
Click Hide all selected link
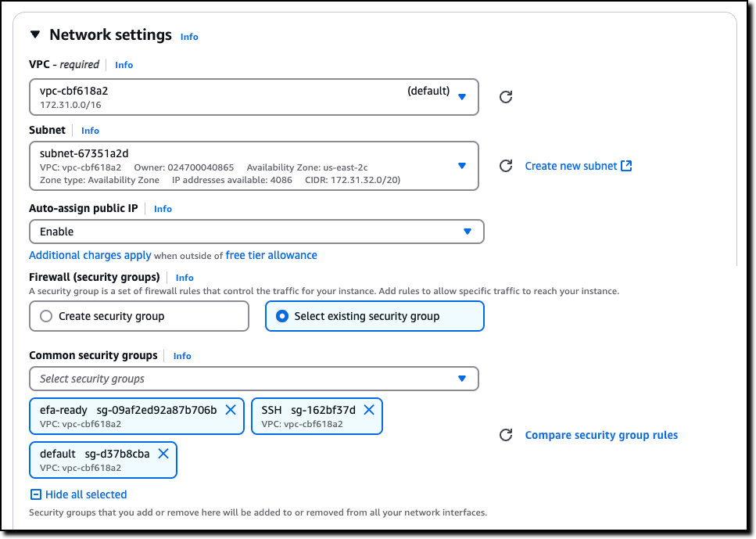tap(86, 494)
